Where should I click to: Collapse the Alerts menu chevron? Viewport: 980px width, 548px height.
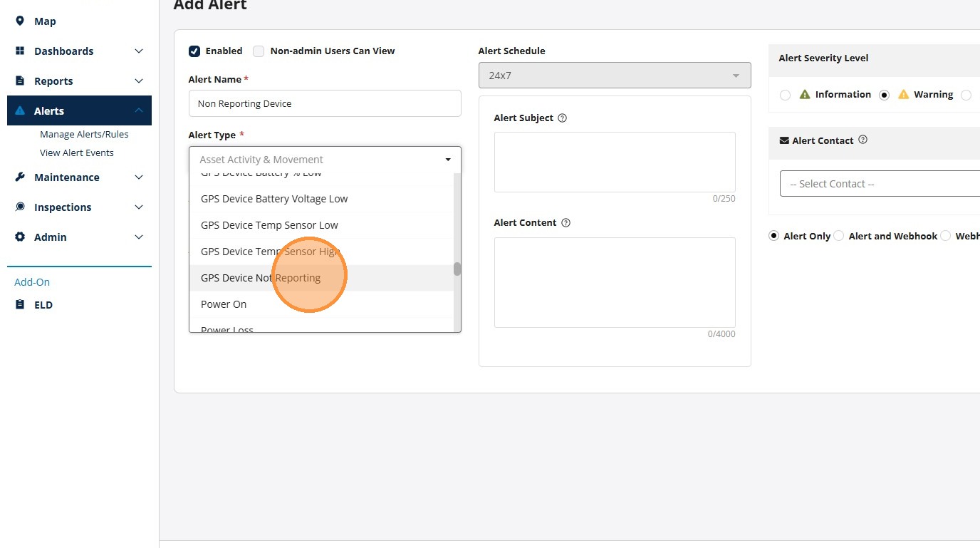tap(139, 110)
